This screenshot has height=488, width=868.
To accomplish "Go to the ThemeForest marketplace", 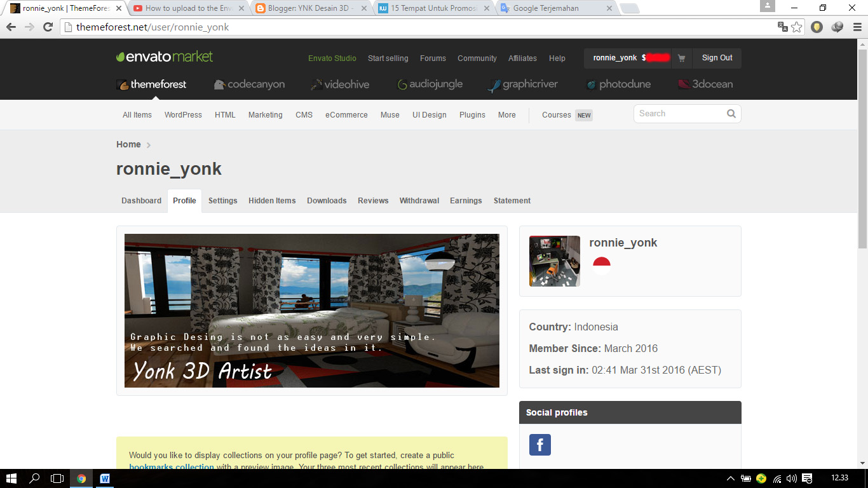I will [152, 85].
